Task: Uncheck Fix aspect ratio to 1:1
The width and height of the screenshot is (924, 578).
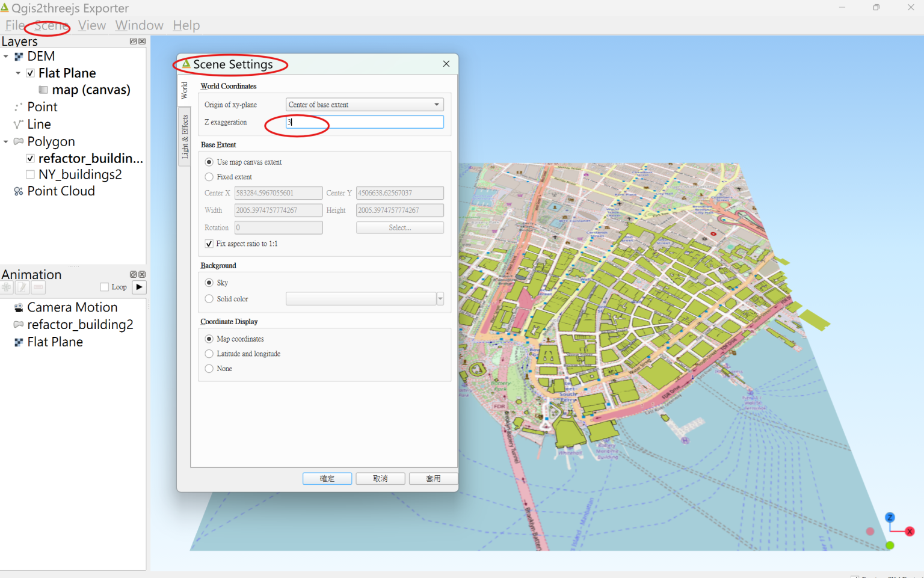Action: tap(209, 244)
